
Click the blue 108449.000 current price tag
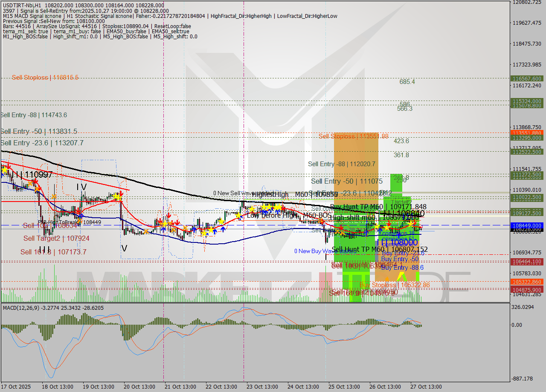click(526, 226)
